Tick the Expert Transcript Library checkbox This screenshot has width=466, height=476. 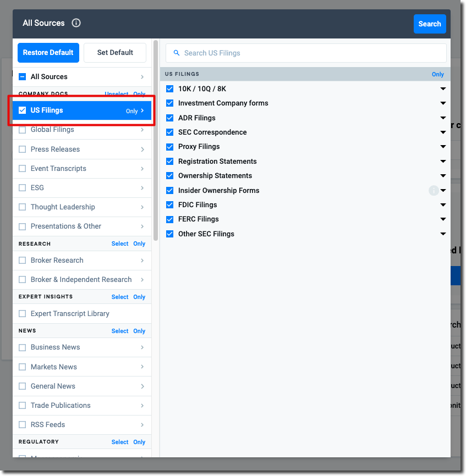click(23, 314)
